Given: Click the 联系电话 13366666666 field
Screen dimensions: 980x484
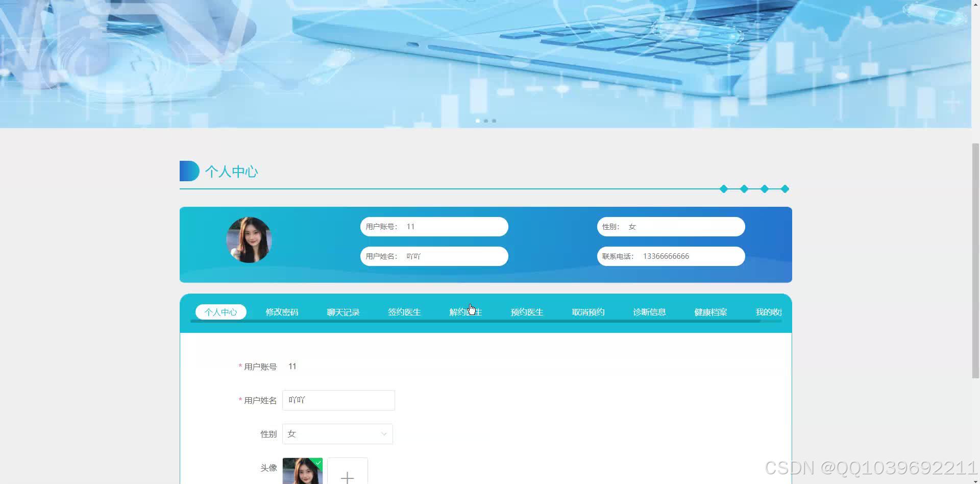Looking at the screenshot, I should click(671, 256).
